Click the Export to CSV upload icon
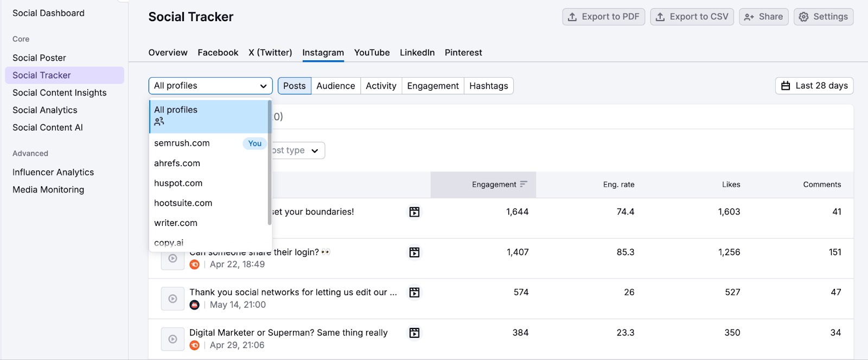The height and width of the screenshot is (360, 868). [x=660, y=17]
